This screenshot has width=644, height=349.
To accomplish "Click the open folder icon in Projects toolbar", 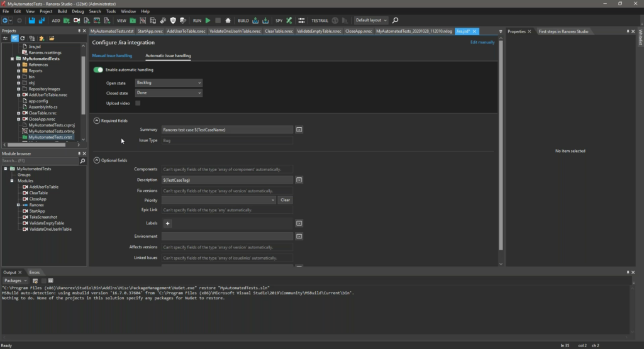I will (52, 38).
